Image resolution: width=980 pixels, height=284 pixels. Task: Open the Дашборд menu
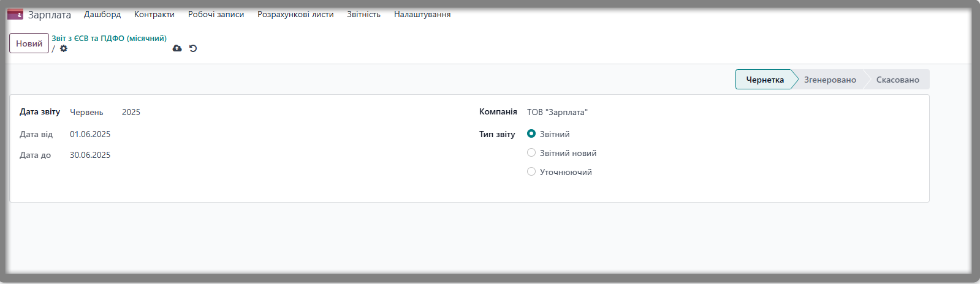point(102,14)
